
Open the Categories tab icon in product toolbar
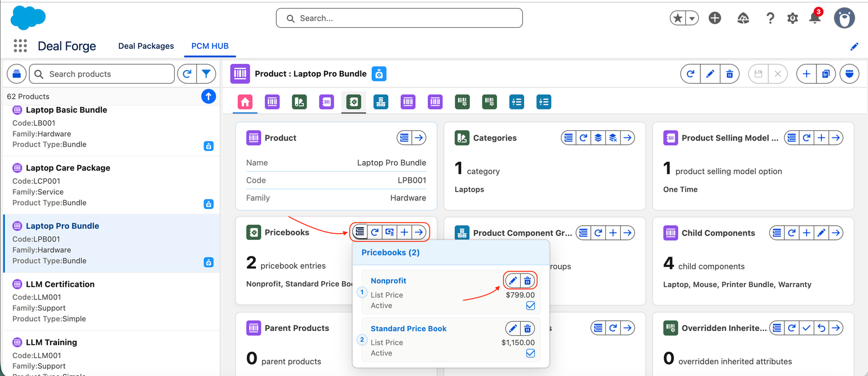point(299,101)
